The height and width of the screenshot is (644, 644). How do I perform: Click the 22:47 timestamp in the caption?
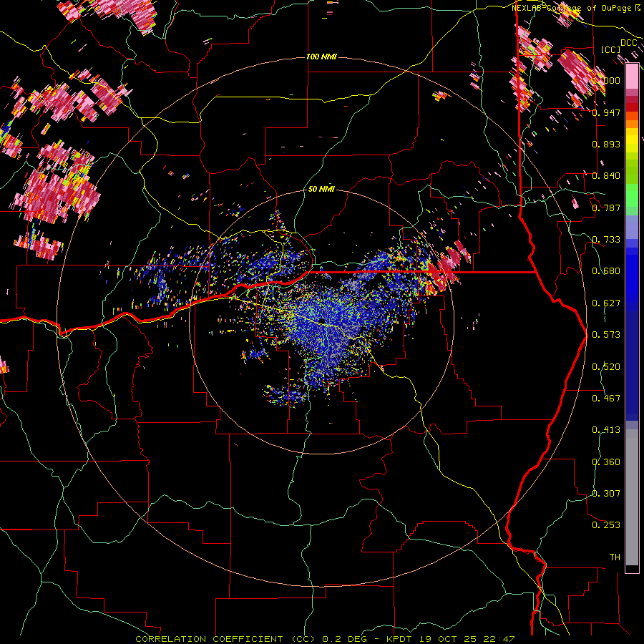[499, 639]
